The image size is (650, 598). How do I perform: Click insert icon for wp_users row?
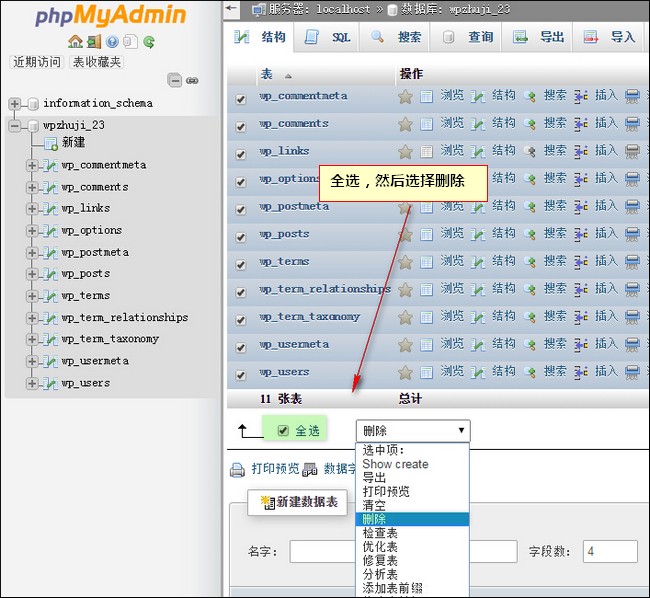click(x=581, y=373)
